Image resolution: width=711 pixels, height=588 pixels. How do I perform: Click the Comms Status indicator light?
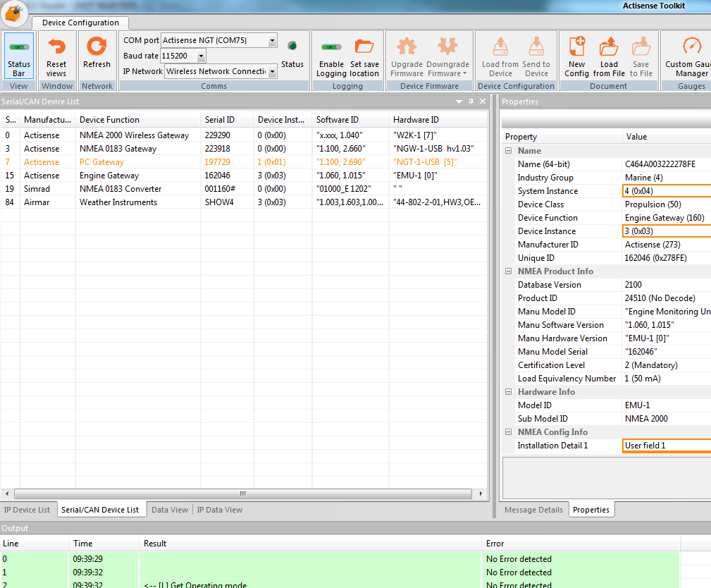[x=292, y=46]
